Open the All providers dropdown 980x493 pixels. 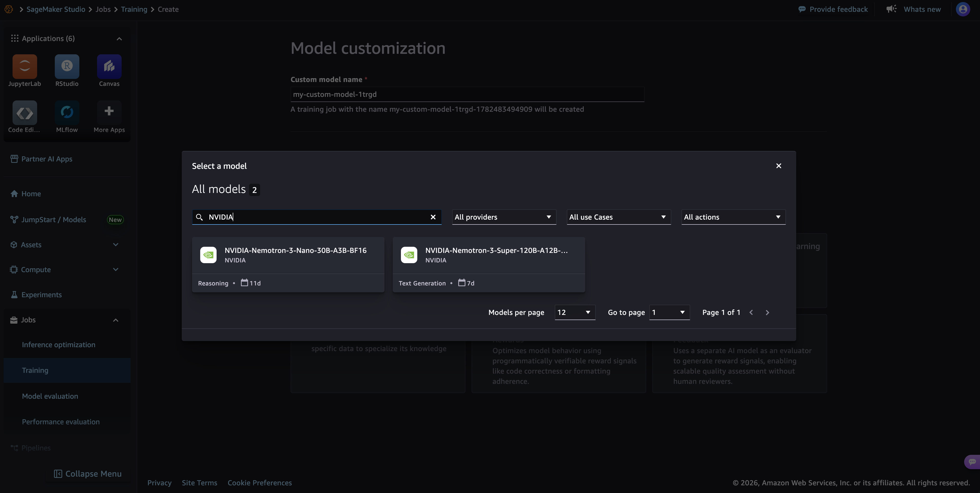[504, 217]
